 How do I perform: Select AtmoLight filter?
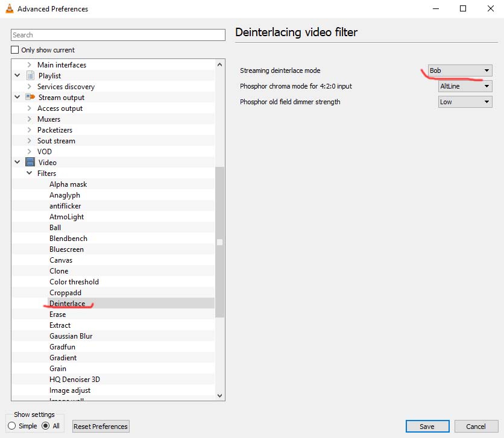66,217
